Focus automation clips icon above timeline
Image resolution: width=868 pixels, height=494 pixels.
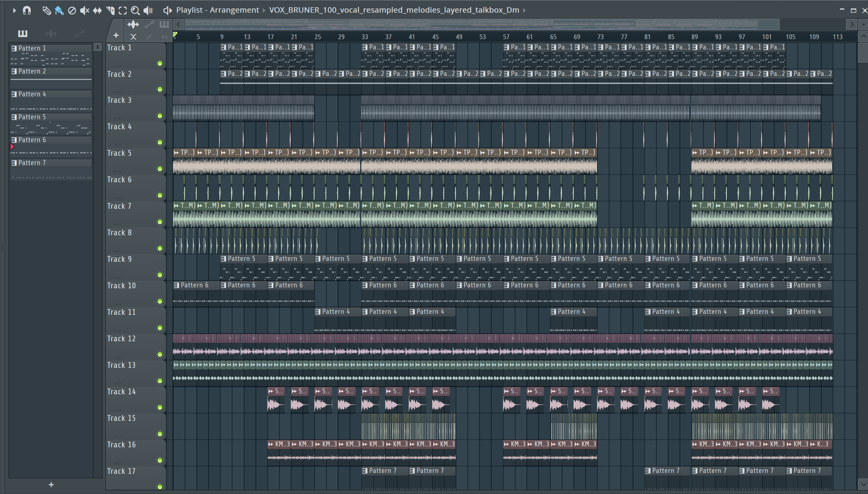point(149,24)
